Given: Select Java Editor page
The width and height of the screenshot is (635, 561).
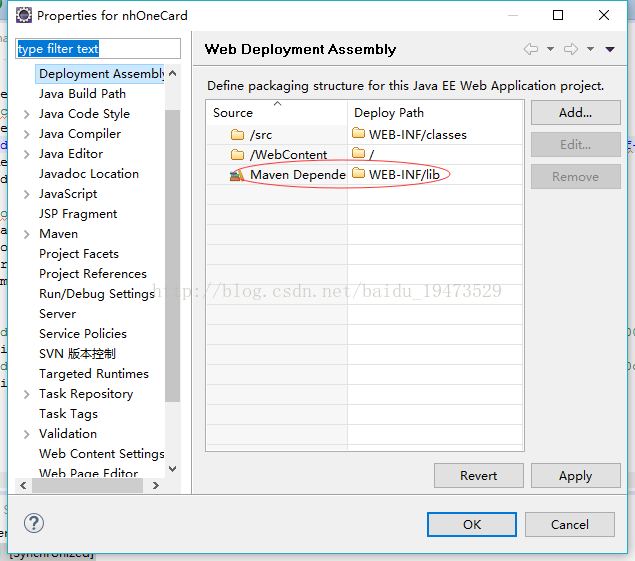Looking at the screenshot, I should pos(71,154).
